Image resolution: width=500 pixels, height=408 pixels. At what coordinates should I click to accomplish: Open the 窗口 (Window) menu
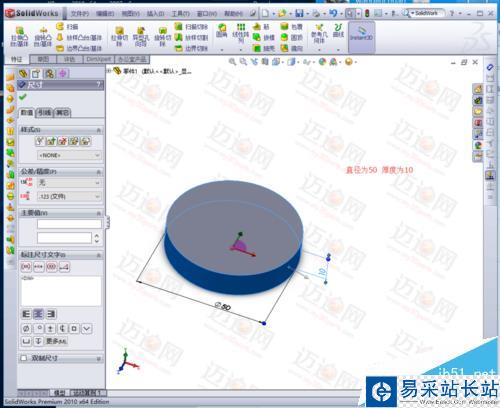[x=206, y=13]
